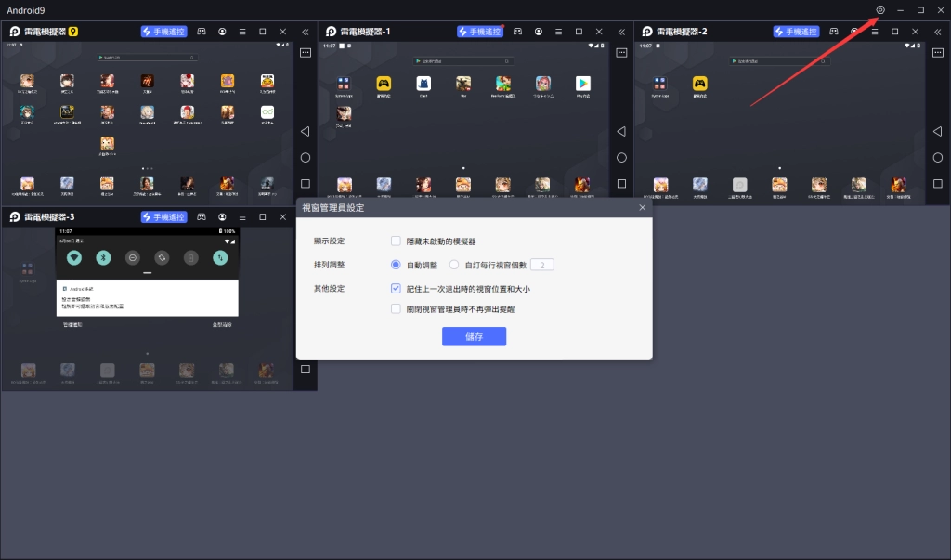Open gamepad icon in 雷電模擬器-3 title bar
Image resolution: width=951 pixels, height=560 pixels.
tap(202, 217)
